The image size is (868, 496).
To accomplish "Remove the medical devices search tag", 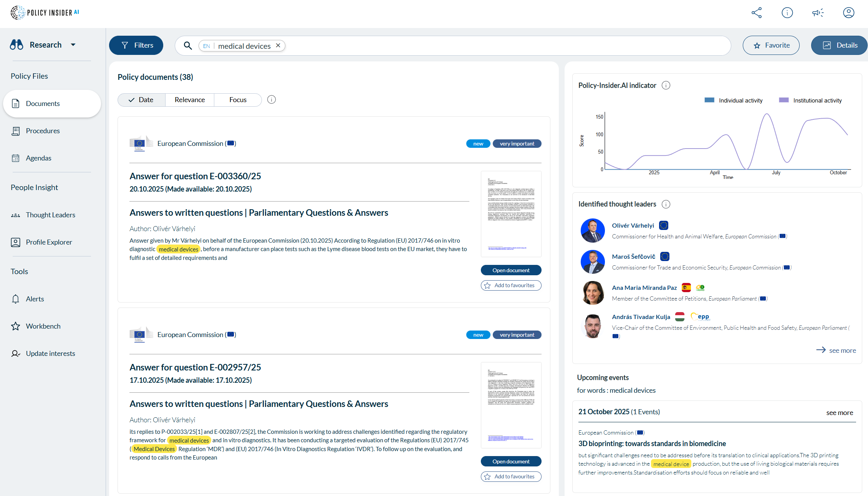I will [278, 45].
